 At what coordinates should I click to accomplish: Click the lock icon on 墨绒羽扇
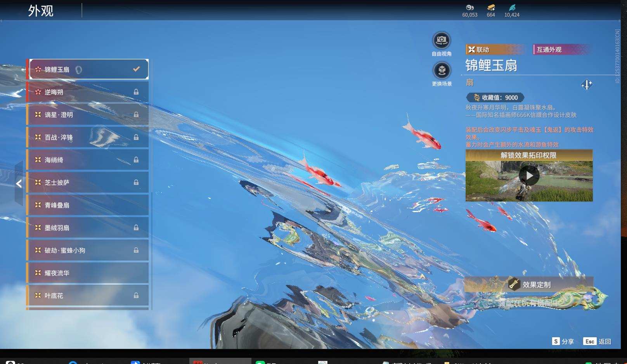[x=136, y=228]
